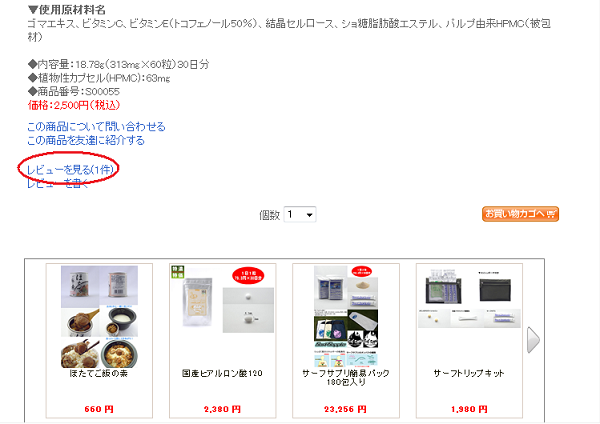Image resolution: width=600 pixels, height=424 pixels.
Task: Click the お買い物カゴへ cart button
Action: pos(520,214)
